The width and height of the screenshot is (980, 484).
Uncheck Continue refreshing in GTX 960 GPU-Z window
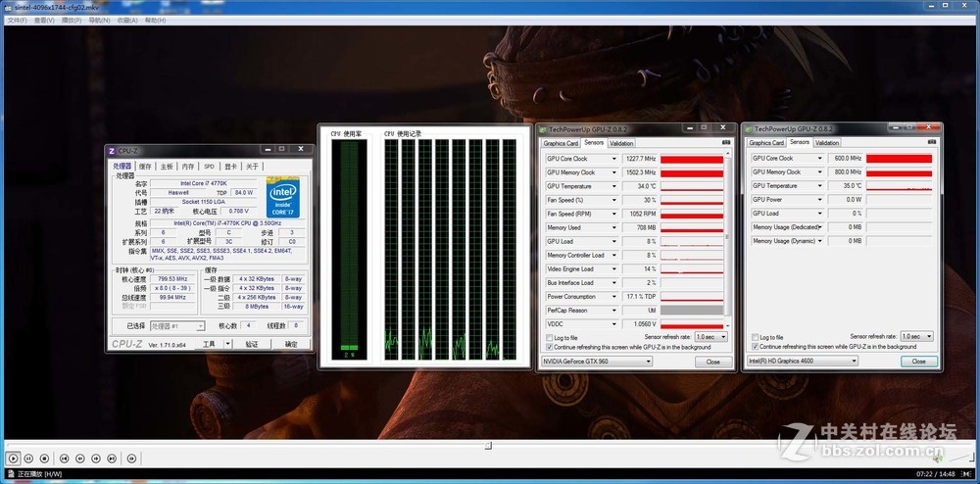550,347
